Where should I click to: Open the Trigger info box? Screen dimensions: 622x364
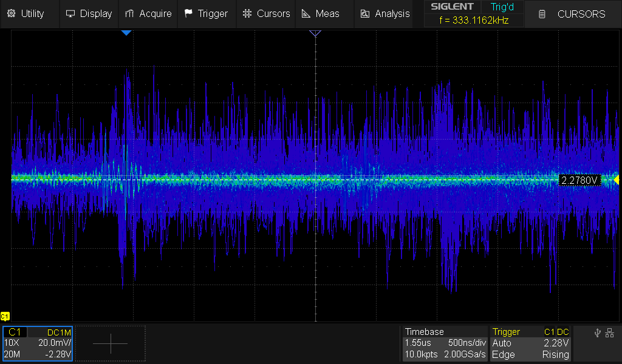tap(531, 343)
